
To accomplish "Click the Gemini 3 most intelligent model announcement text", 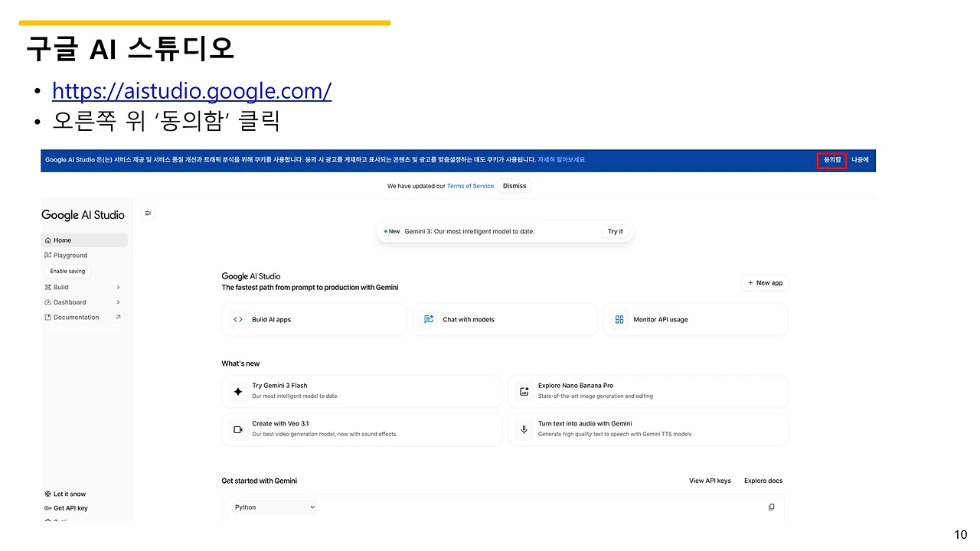I will click(469, 231).
